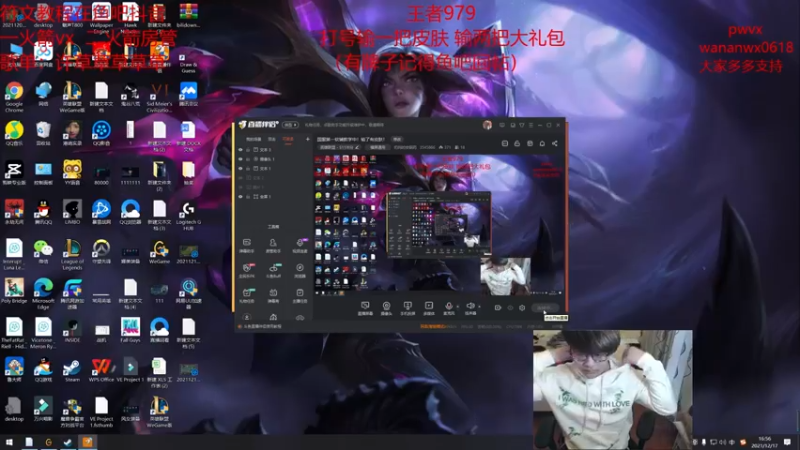Select the WeGame desktop icon
The image size is (800, 450).
[159, 252]
